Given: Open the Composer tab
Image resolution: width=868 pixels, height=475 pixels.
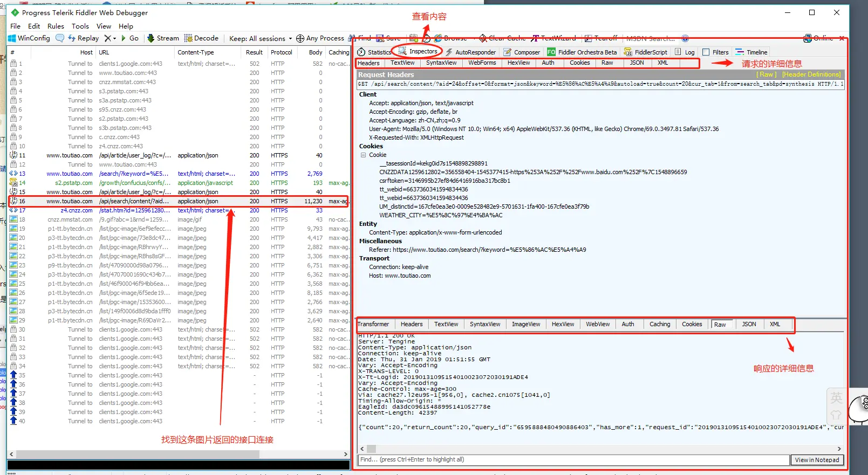Looking at the screenshot, I should 522,52.
